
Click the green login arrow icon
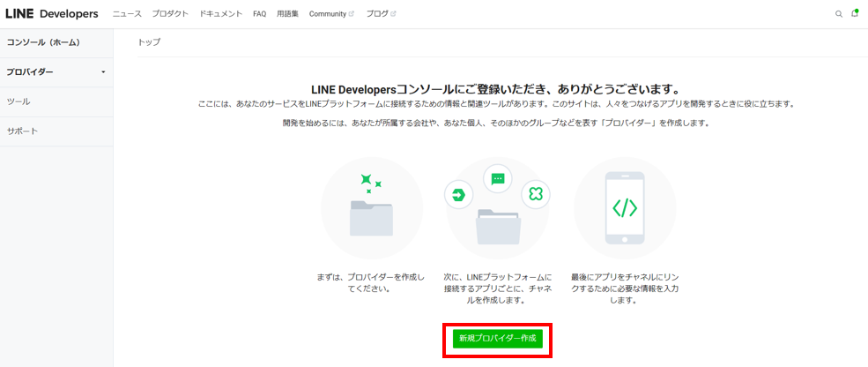458,195
